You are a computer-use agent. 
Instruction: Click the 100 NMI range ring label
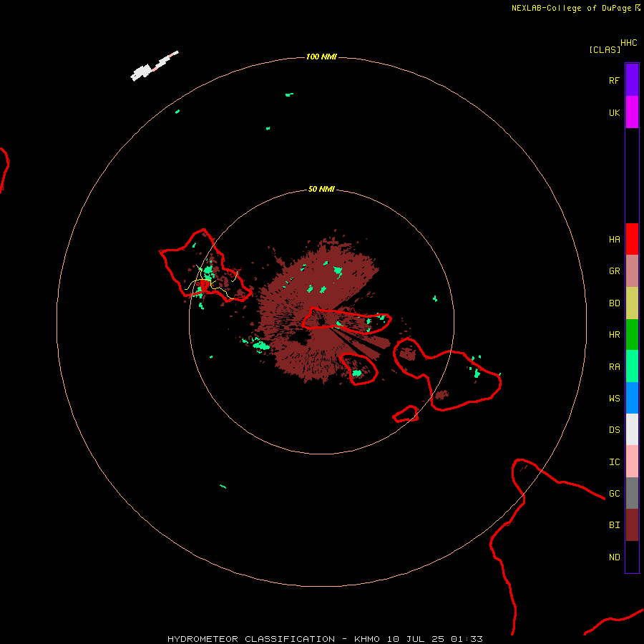pos(321,57)
